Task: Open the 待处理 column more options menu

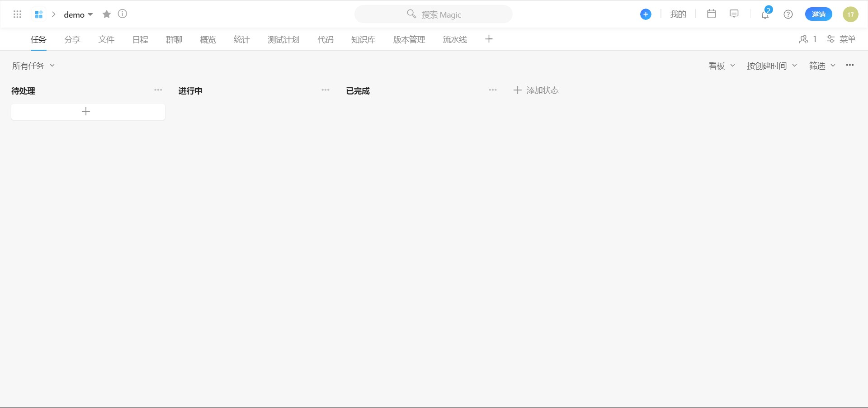Action: point(158,90)
